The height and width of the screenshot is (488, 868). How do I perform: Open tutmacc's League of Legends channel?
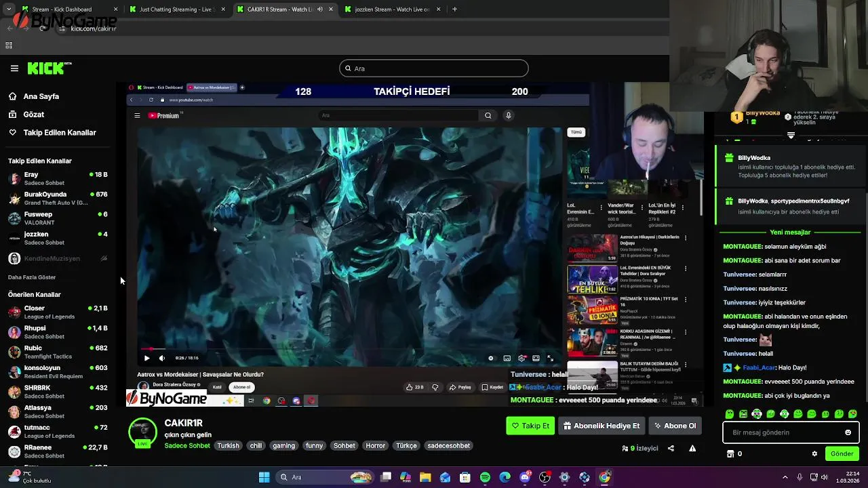coord(58,431)
